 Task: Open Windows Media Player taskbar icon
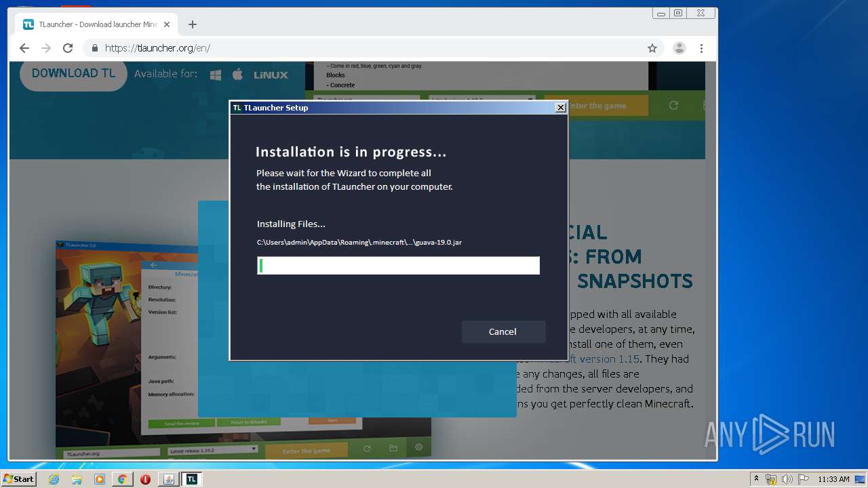(100, 479)
